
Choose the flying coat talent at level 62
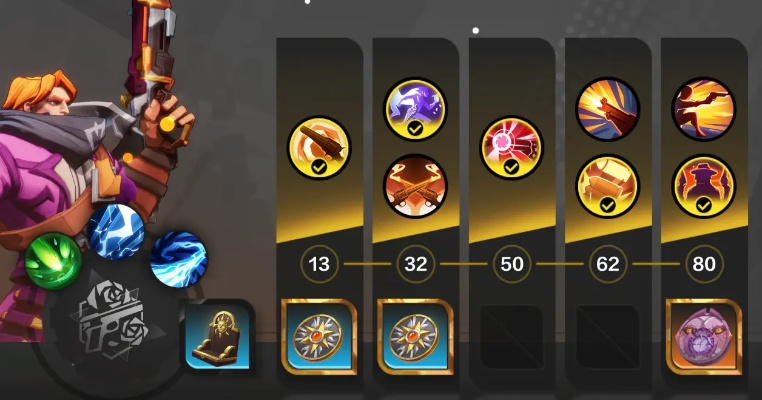coord(607,109)
